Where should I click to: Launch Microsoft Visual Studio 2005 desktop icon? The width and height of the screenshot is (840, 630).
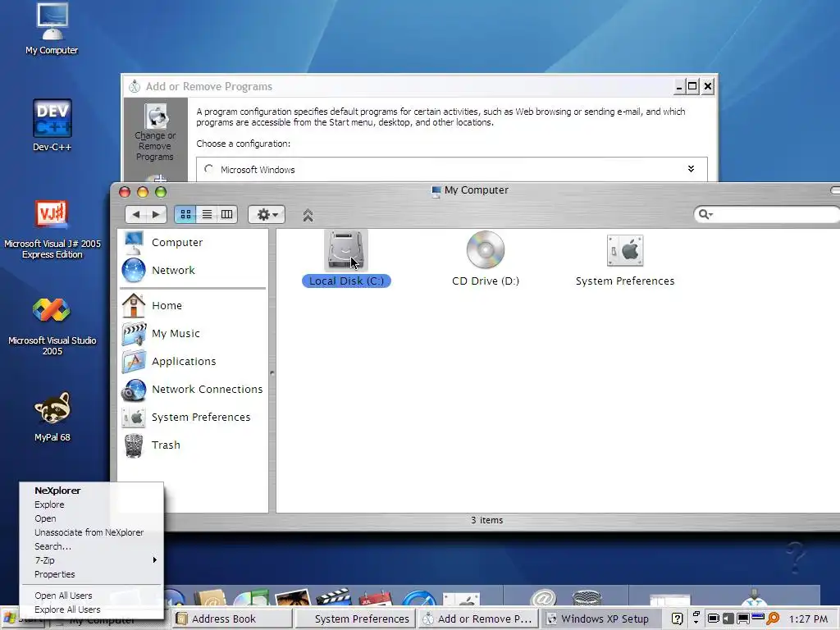point(52,326)
